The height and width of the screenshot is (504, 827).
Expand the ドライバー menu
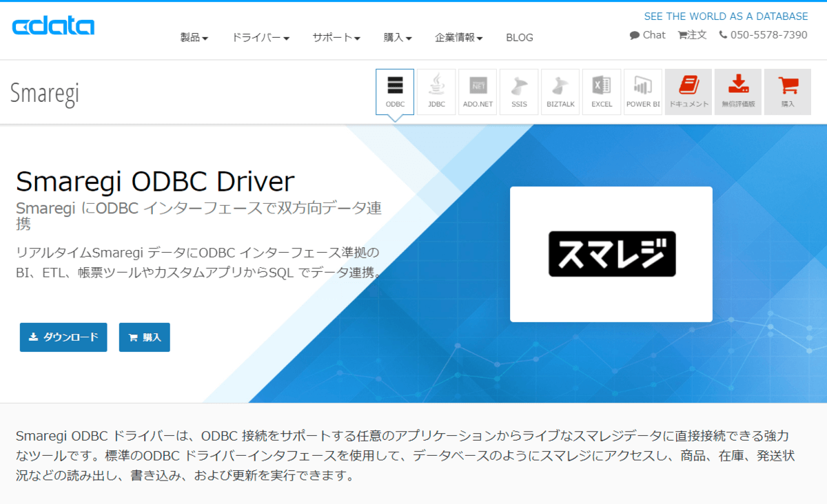261,38
